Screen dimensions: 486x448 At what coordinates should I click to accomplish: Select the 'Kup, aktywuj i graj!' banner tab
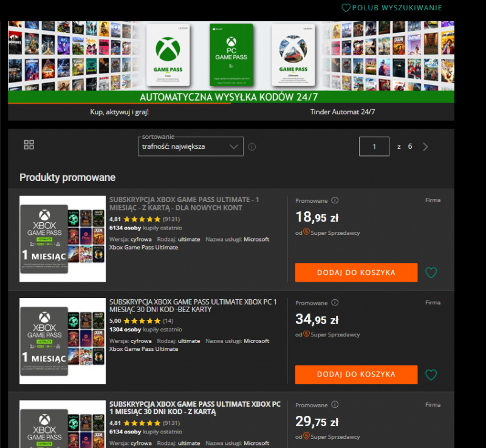120,112
